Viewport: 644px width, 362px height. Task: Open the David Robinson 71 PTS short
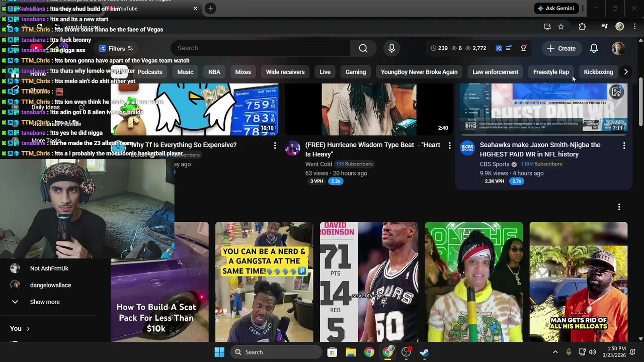point(369,282)
